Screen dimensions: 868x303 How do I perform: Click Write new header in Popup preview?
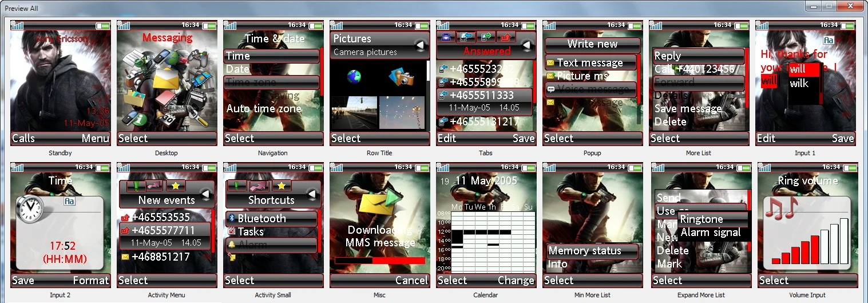(x=592, y=44)
